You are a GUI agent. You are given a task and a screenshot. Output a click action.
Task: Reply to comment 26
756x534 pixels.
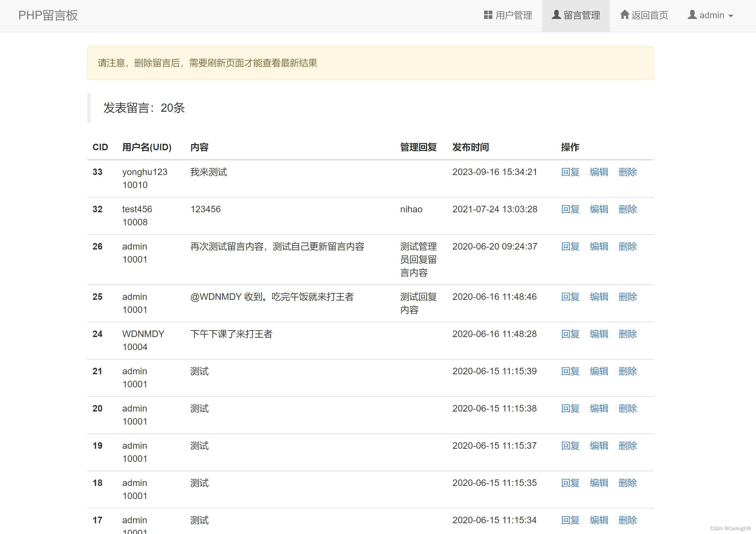pyautogui.click(x=570, y=246)
